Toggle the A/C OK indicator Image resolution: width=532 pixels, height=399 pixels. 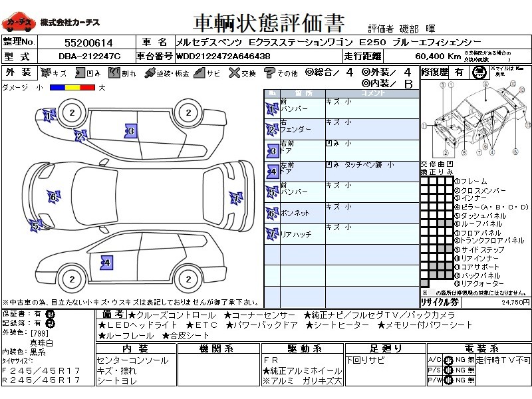448,360
